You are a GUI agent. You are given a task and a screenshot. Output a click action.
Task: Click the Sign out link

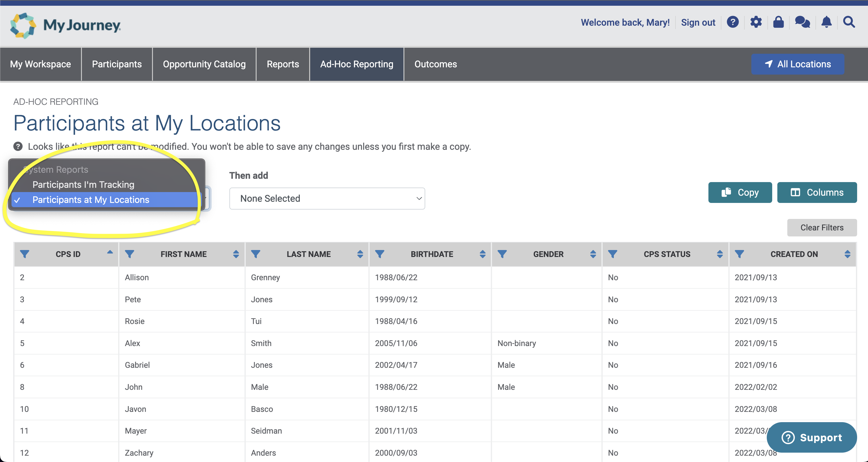pos(698,22)
